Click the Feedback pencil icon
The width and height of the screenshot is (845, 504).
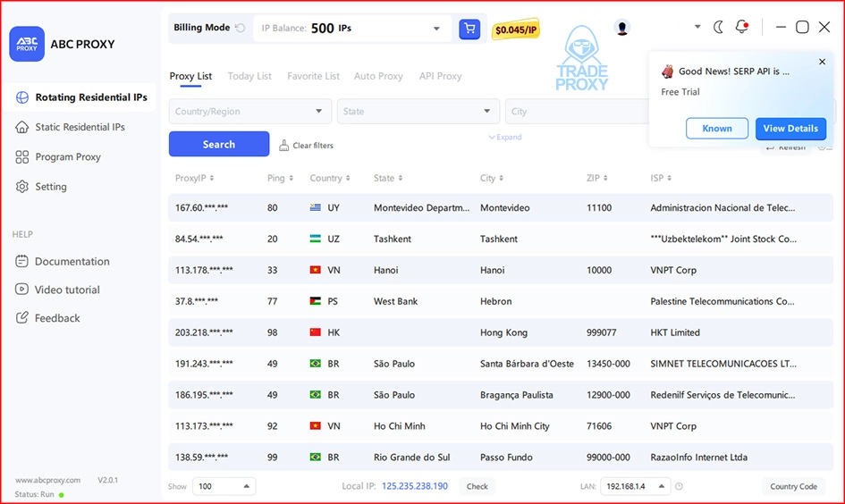(x=21, y=317)
